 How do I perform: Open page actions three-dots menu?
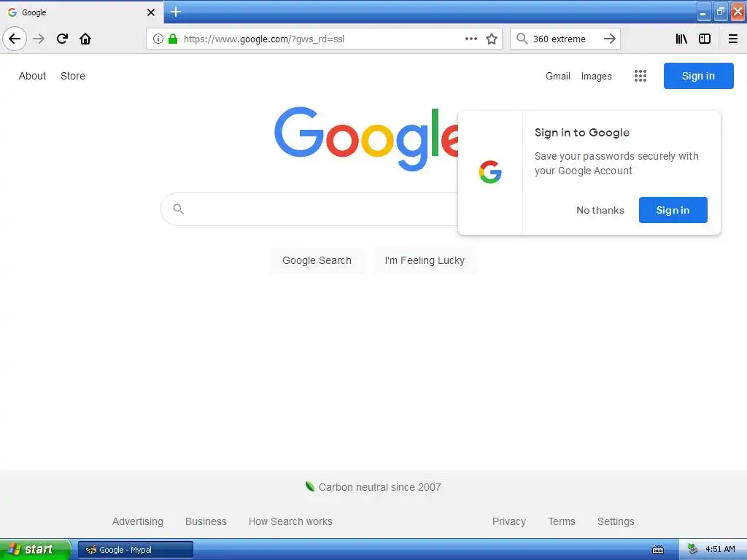pyautogui.click(x=471, y=39)
